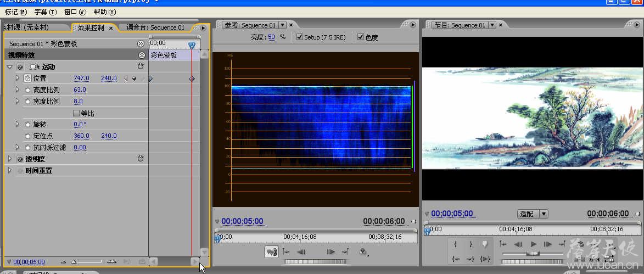Step forward one frame in reference monitor
The image size is (644, 274).
point(331,252)
